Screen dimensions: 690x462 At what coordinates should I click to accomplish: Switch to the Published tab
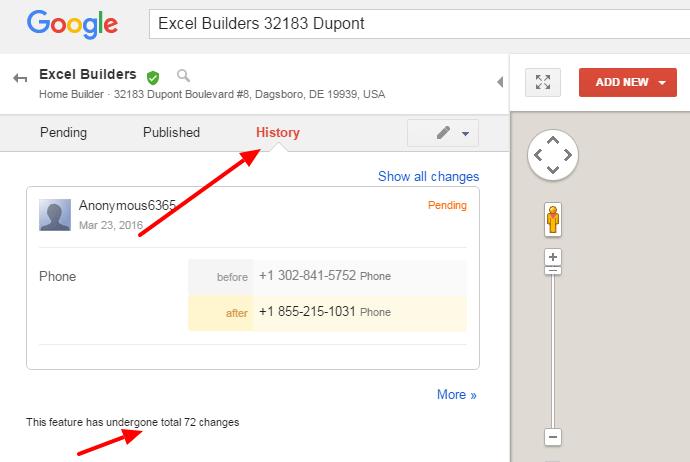click(x=171, y=132)
